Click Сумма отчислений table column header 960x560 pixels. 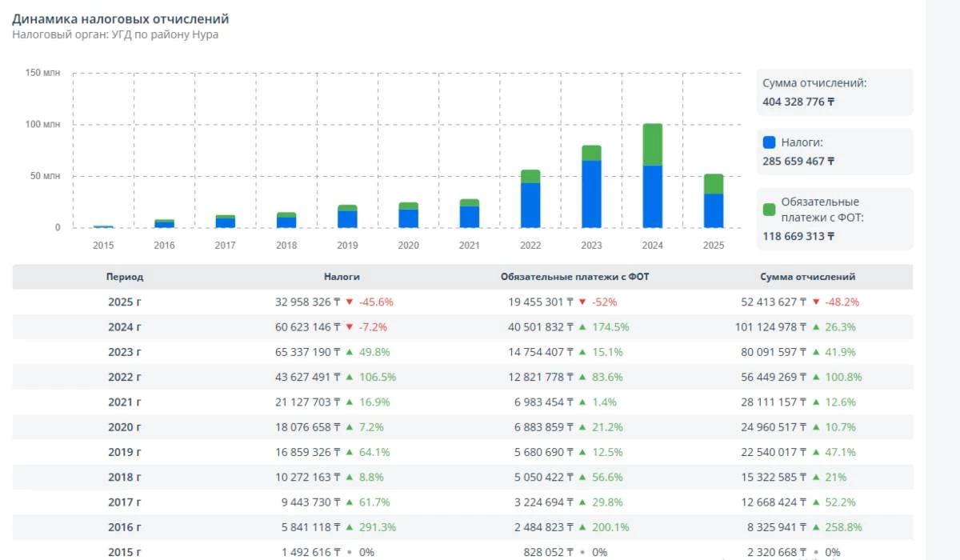807,277
